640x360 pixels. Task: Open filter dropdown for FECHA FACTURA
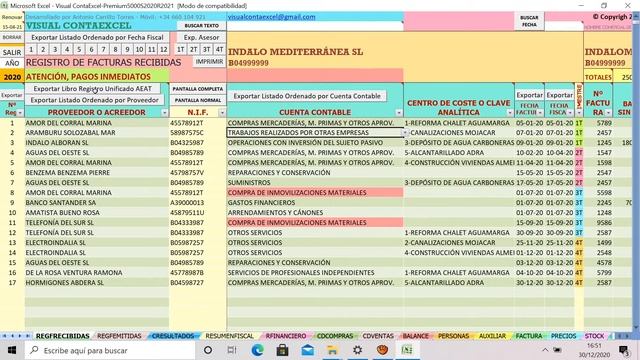tap(540, 113)
